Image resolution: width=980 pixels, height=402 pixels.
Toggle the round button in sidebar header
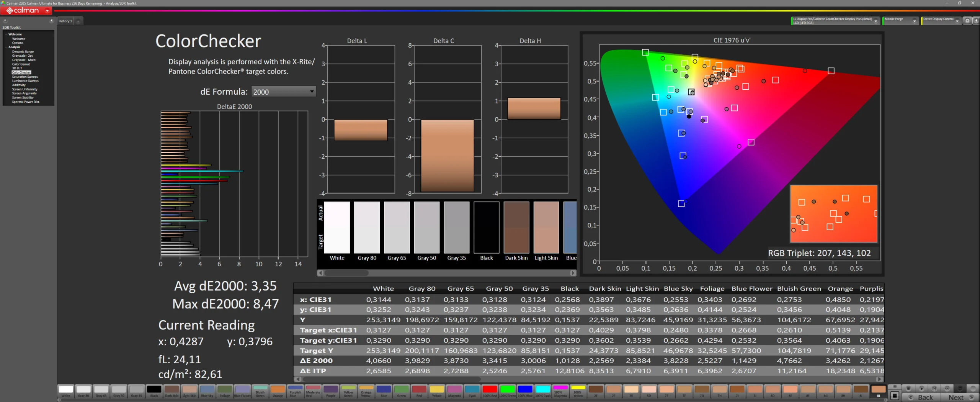[x=5, y=21]
